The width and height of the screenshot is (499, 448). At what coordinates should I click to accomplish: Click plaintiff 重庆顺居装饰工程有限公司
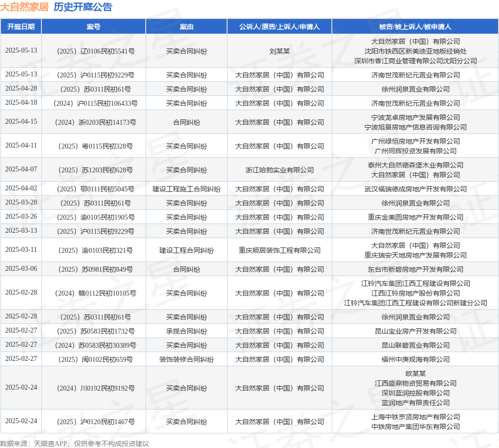pyautogui.click(x=279, y=251)
